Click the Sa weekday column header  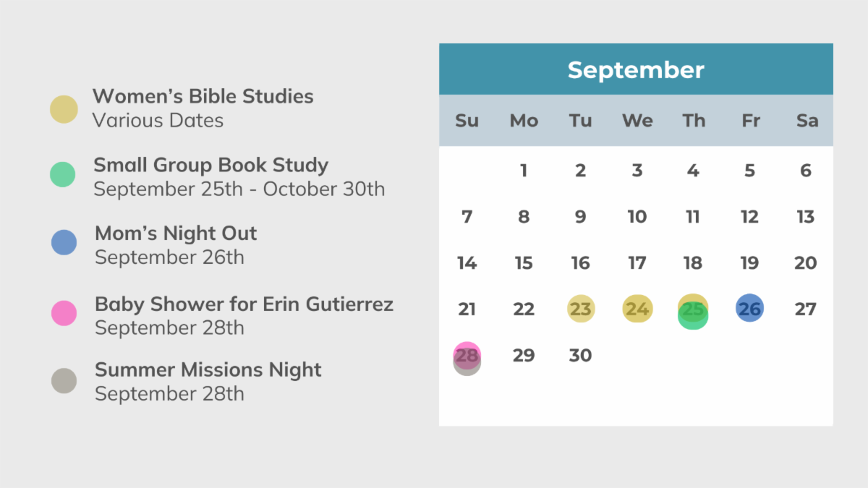(x=807, y=121)
